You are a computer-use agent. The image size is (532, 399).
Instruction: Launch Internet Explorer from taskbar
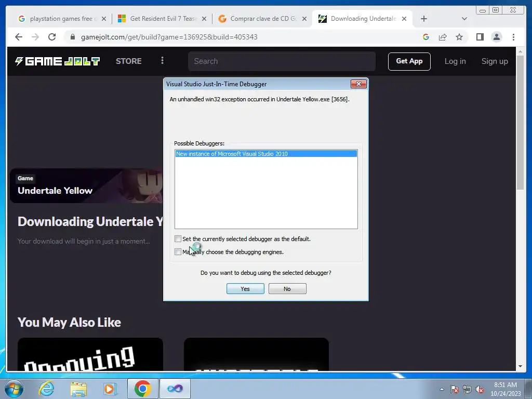coord(46,389)
